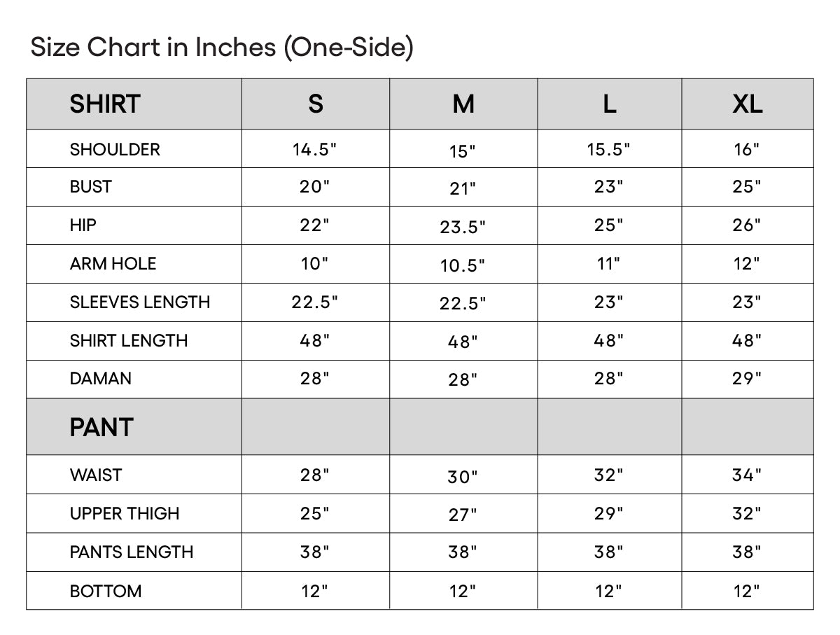Click BOTTOM value for size L

coord(609,592)
